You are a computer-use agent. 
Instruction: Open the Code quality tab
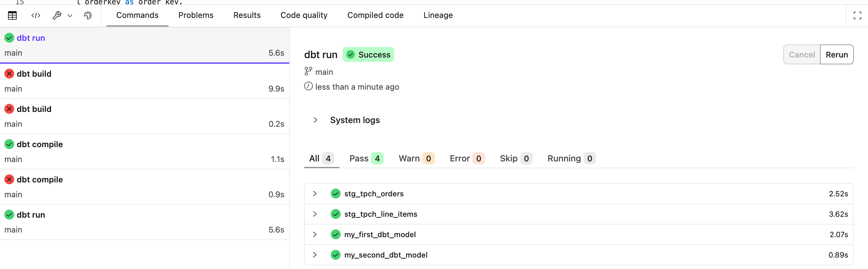pyautogui.click(x=304, y=15)
